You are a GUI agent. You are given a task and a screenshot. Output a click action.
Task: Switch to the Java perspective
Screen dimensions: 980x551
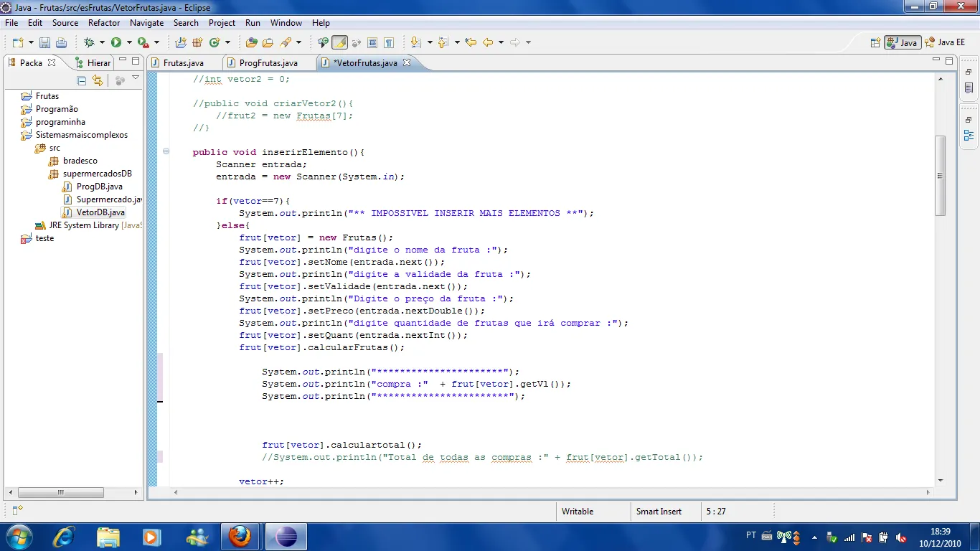tap(903, 42)
